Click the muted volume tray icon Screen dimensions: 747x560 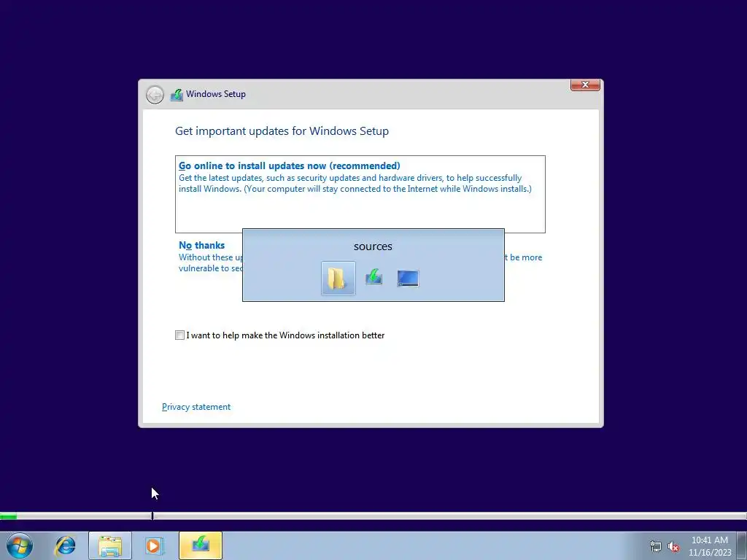pos(673,547)
